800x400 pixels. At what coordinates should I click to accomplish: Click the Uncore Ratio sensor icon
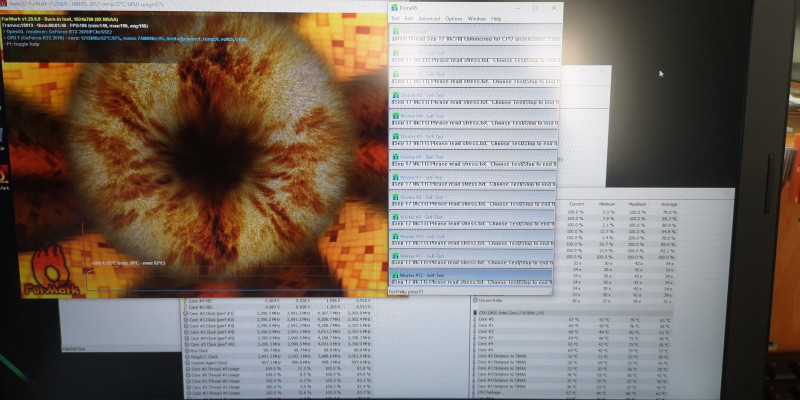click(x=475, y=301)
